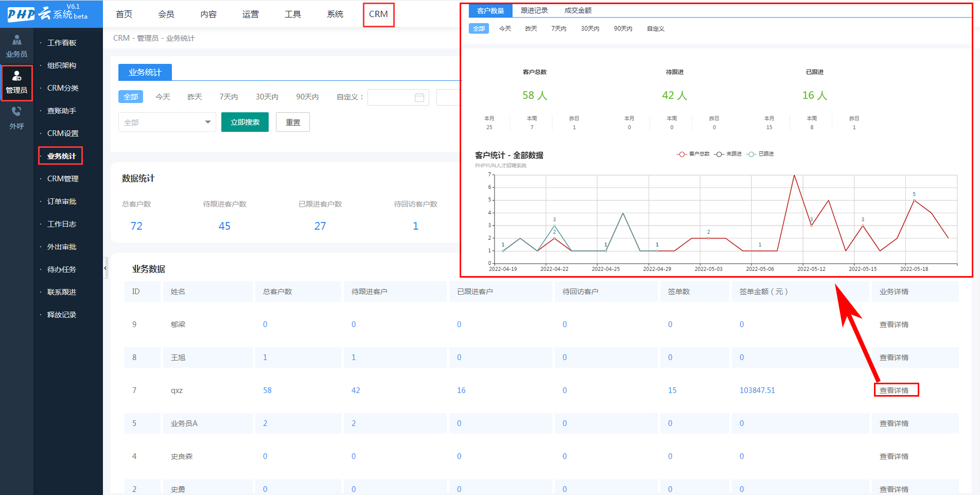Viewport: 980px width, 495px height.
Task: Click 总客户数 value 72
Action: (x=136, y=226)
